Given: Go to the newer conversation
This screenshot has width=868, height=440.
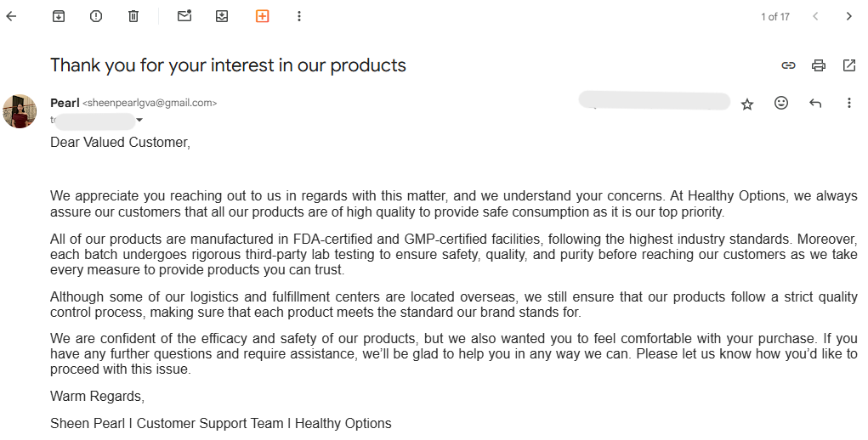Looking at the screenshot, I should pyautogui.click(x=815, y=16).
